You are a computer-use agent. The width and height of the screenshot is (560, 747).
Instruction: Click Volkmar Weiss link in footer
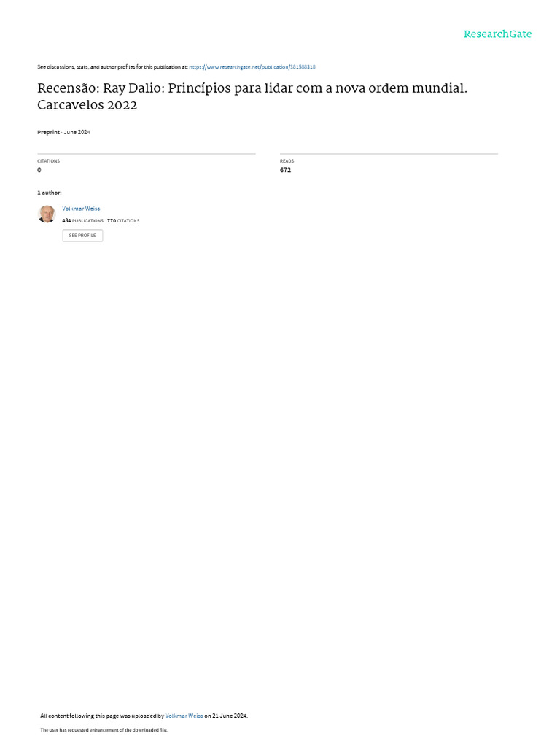[184, 716]
